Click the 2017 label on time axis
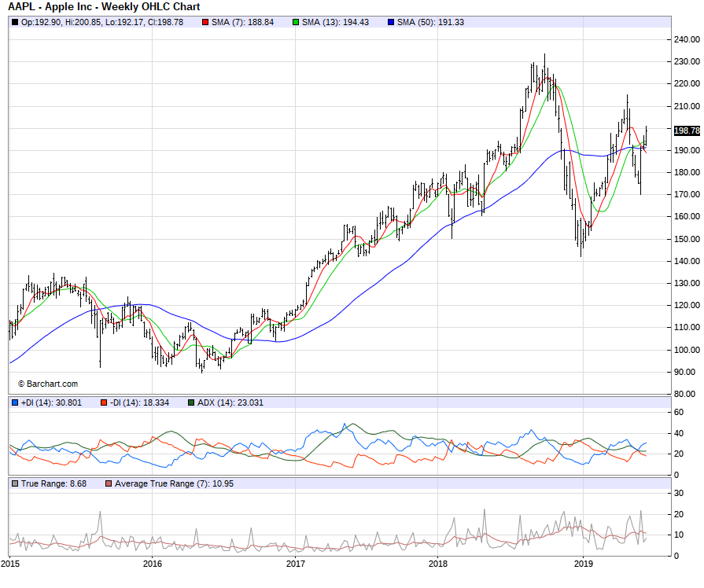704x588 pixels. [296, 564]
